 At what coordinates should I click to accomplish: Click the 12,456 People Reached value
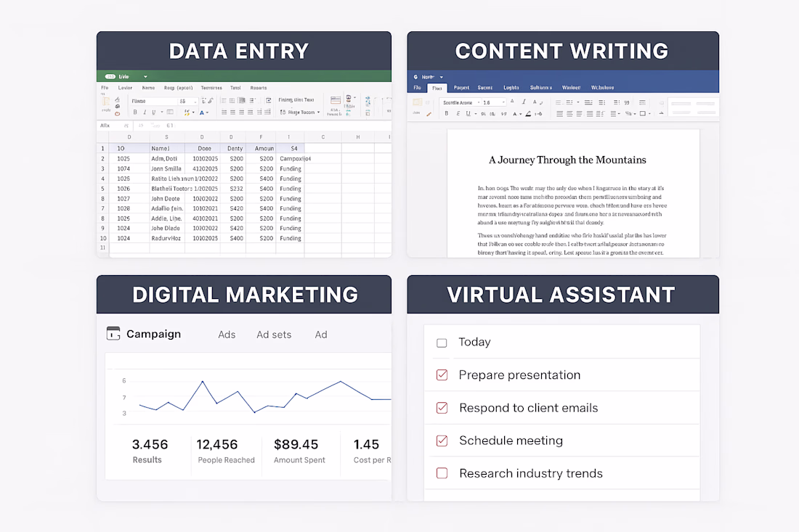point(217,444)
